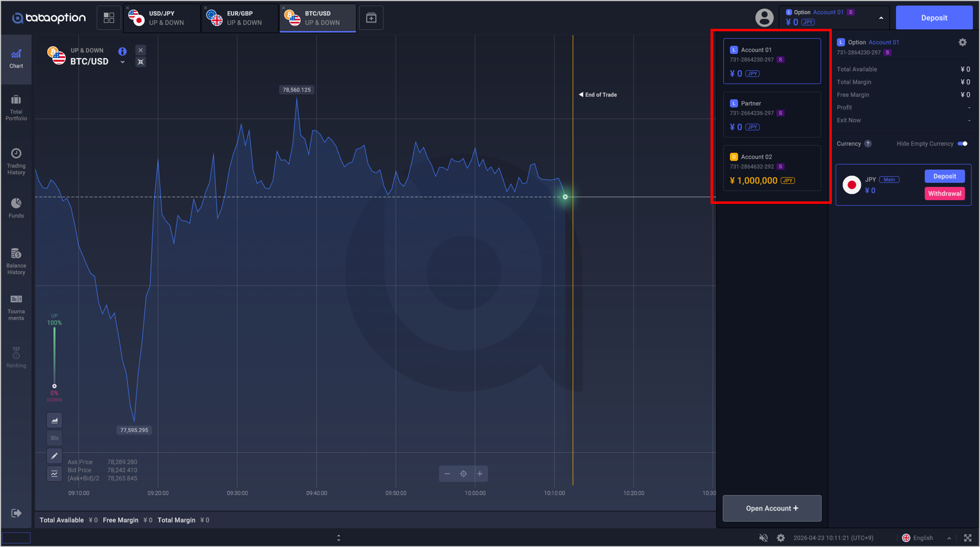Click the BTC/USD info icon

coord(122,51)
